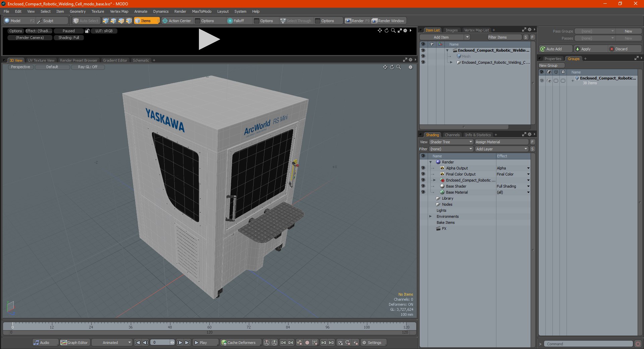The image size is (644, 349).
Task: Click the Render F9 toolbar button
Action: pyautogui.click(x=357, y=21)
